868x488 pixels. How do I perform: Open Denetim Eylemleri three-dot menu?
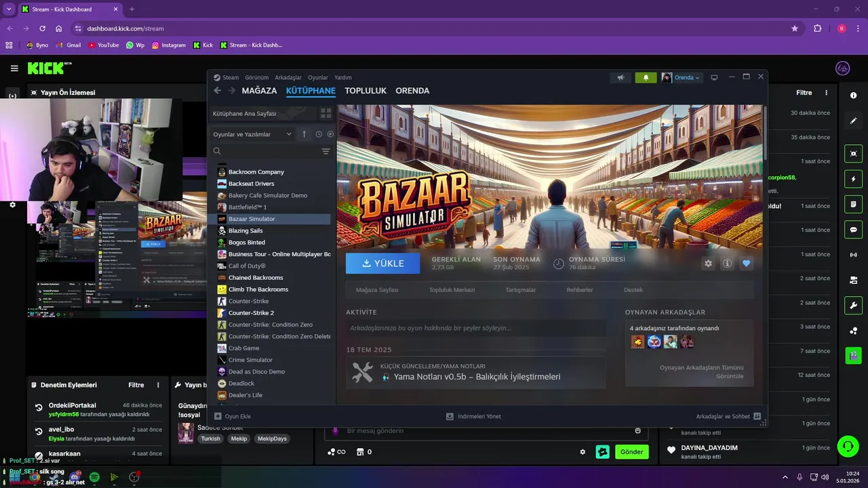pos(158,385)
